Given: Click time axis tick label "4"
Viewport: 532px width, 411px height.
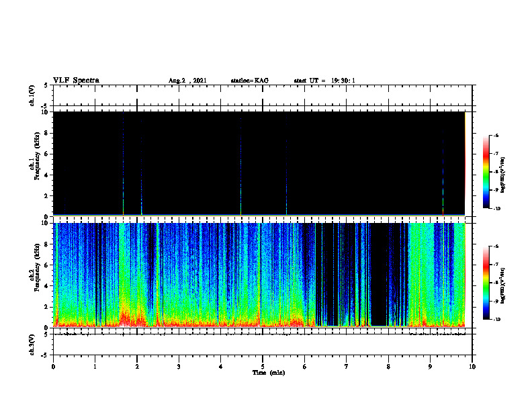Looking at the screenshot, I should point(221,367).
